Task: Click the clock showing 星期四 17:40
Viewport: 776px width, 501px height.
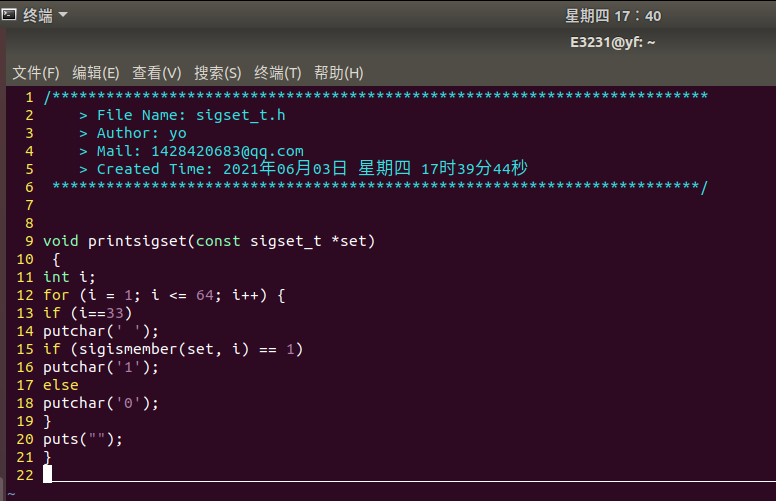Action: pos(613,16)
